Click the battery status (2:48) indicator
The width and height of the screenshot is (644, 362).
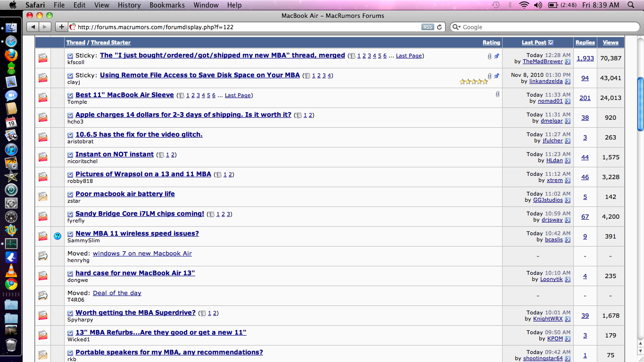click(x=562, y=5)
